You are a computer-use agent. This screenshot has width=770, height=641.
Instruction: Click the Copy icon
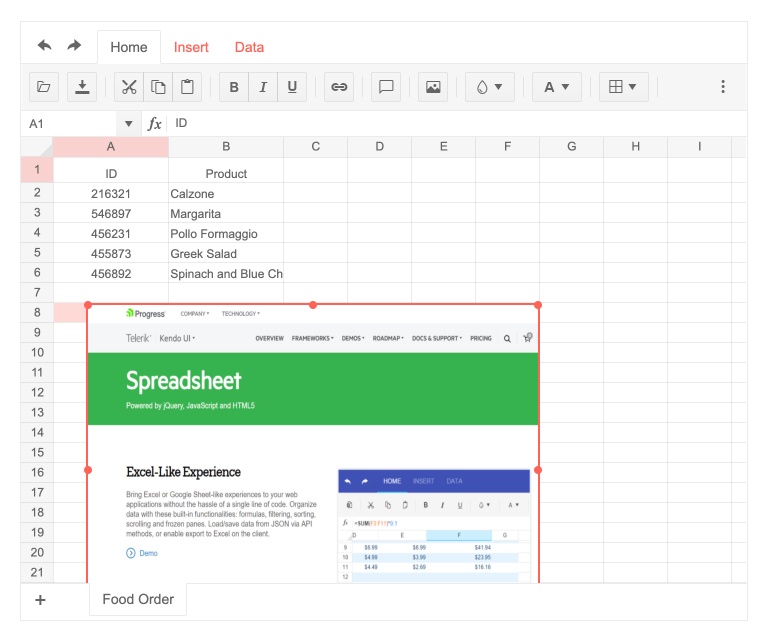(158, 87)
